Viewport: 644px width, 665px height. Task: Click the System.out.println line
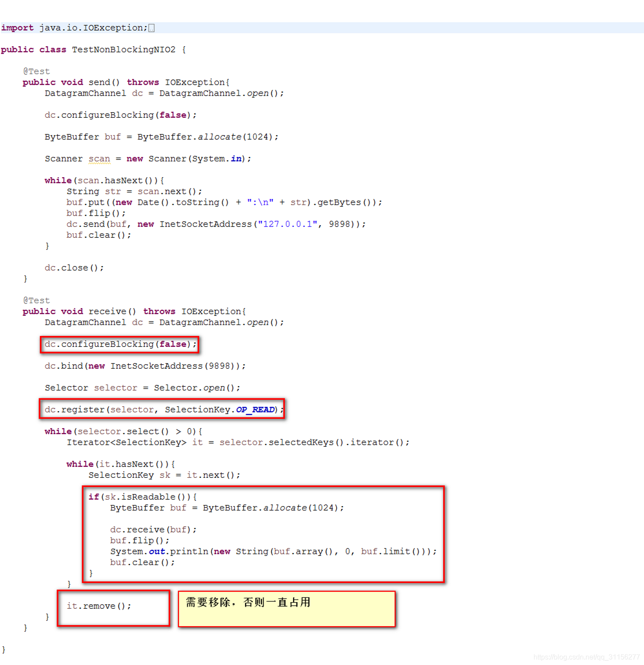tap(273, 552)
